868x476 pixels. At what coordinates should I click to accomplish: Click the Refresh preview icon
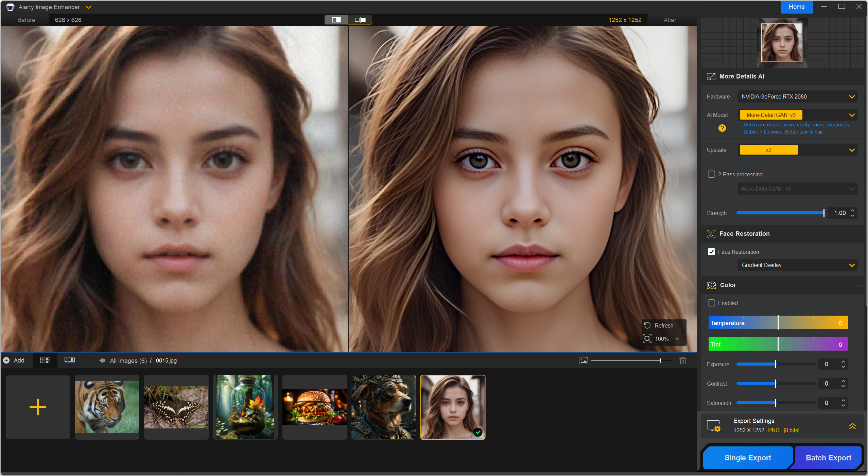click(647, 325)
